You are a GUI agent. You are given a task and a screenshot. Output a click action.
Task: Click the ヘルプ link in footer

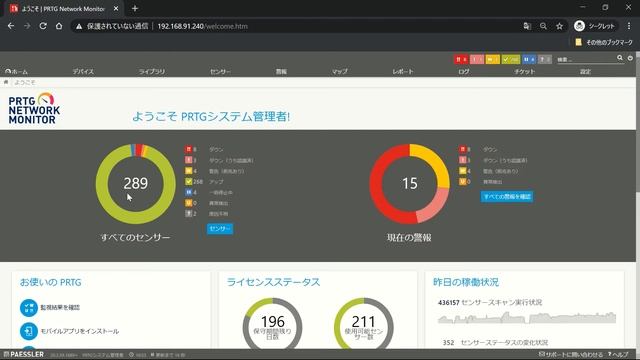point(618,354)
